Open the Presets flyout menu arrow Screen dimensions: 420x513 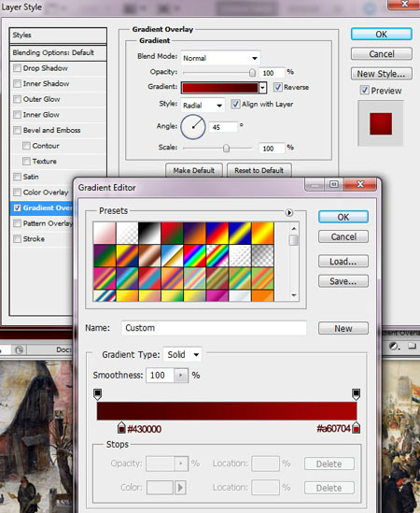(289, 213)
